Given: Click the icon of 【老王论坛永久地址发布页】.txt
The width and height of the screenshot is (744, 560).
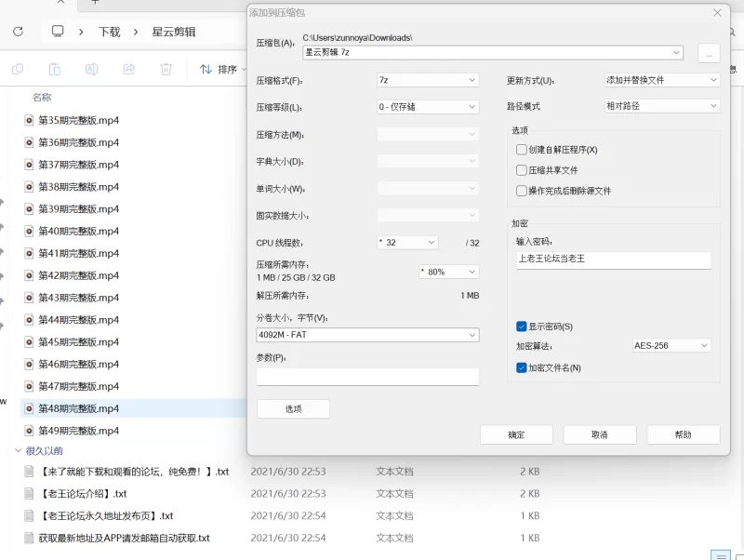Looking at the screenshot, I should pos(29,515).
